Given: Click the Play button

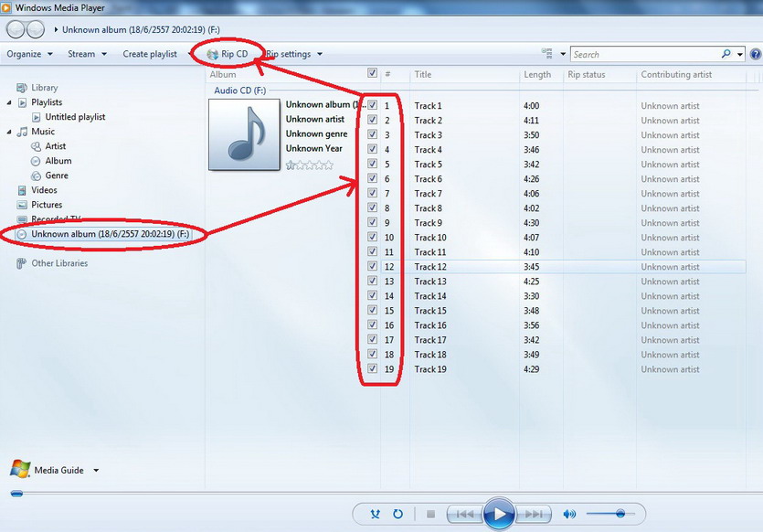Looking at the screenshot, I should coord(499,514).
